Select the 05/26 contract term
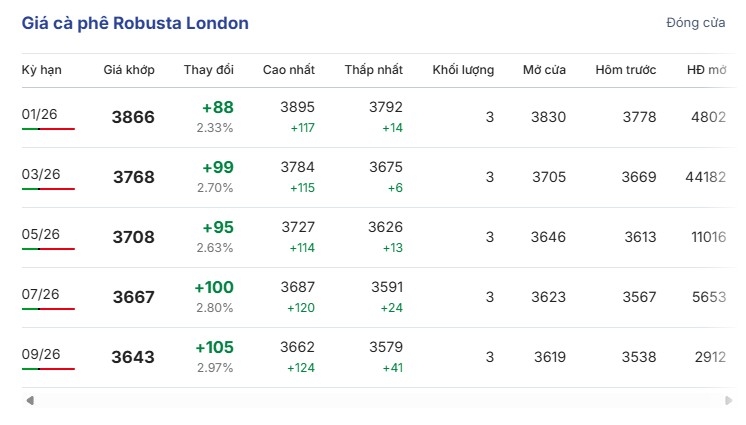The image size is (746, 425). 41,234
